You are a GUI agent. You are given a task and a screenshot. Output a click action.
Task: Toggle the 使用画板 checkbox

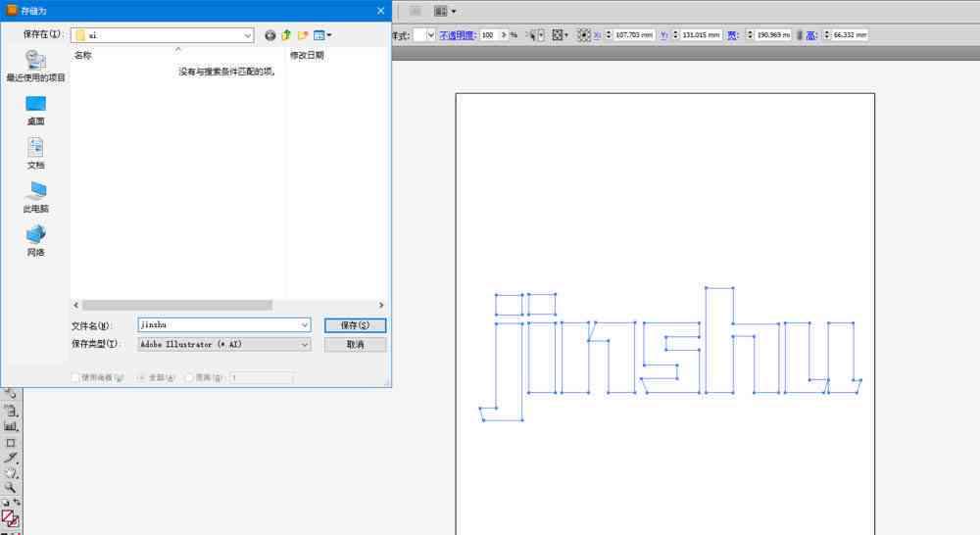pyautogui.click(x=75, y=377)
